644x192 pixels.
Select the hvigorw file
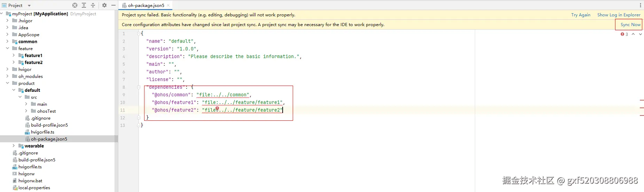coord(26,174)
